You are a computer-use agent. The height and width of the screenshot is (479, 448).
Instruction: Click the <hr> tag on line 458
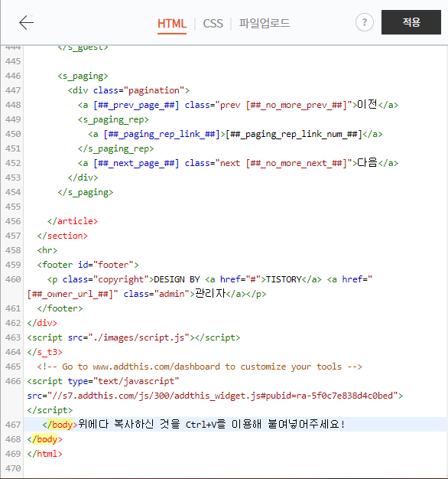click(47, 250)
